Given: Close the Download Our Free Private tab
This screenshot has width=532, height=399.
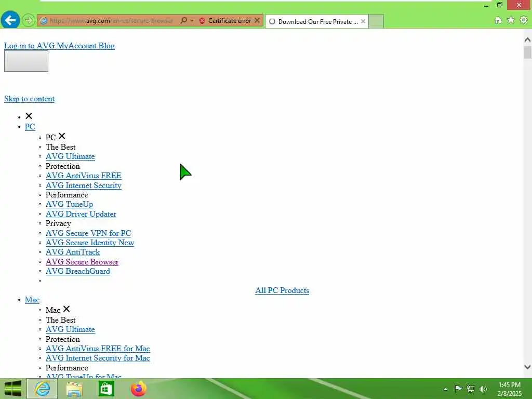Looking at the screenshot, I should (x=363, y=21).
